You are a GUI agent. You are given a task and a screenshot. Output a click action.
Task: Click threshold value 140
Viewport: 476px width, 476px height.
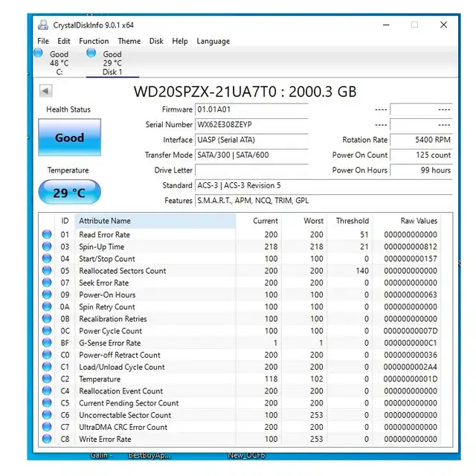[362, 271]
